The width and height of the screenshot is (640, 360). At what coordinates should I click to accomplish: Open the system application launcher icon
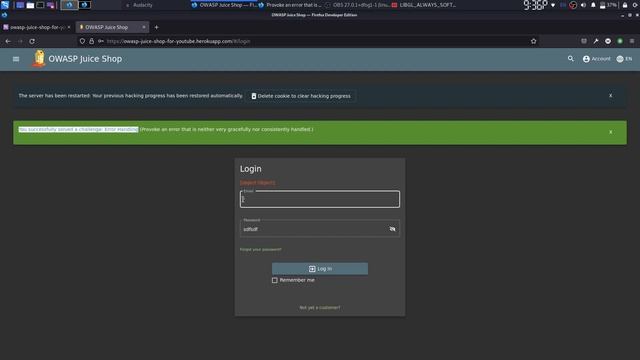click(x=5, y=5)
